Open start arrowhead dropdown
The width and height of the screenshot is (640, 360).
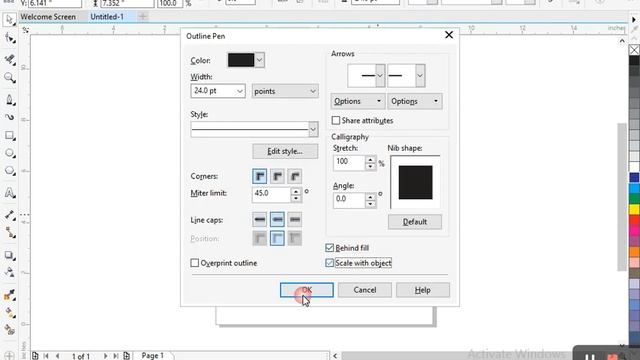click(x=380, y=76)
